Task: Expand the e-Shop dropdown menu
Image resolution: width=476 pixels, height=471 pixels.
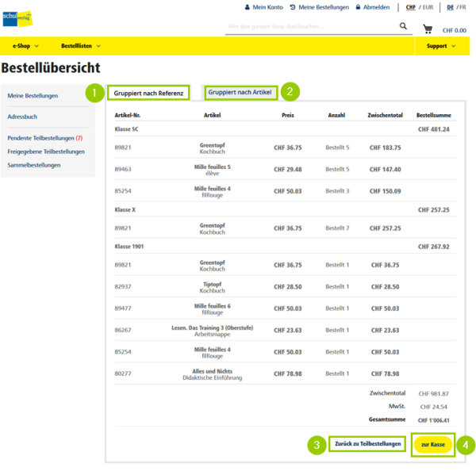Action: [25, 46]
